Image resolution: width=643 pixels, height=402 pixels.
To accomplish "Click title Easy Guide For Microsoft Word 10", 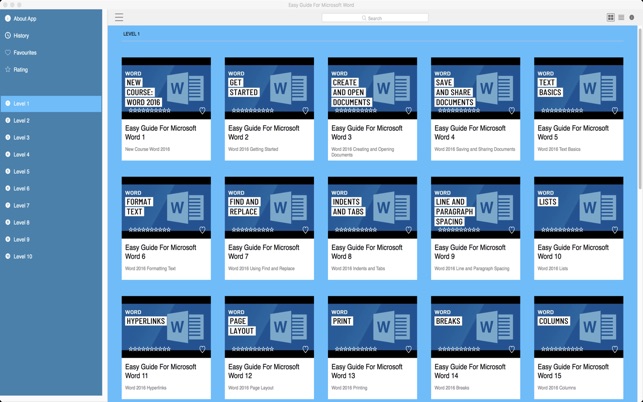I will [573, 252].
